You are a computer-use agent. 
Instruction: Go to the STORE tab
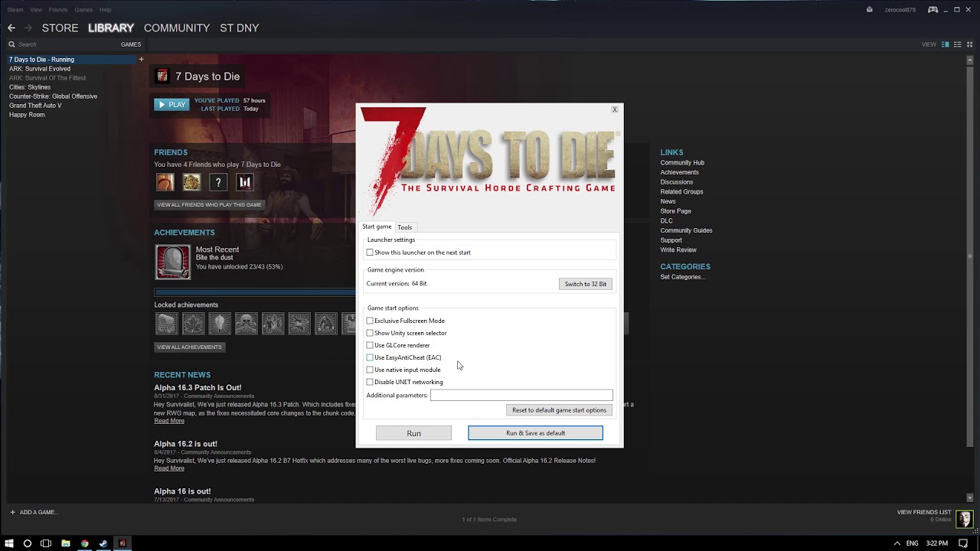(60, 28)
